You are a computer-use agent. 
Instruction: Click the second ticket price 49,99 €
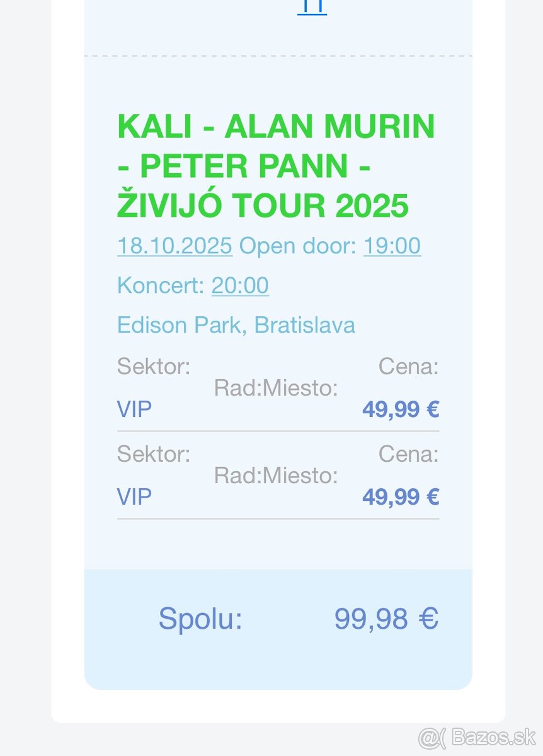(400, 497)
